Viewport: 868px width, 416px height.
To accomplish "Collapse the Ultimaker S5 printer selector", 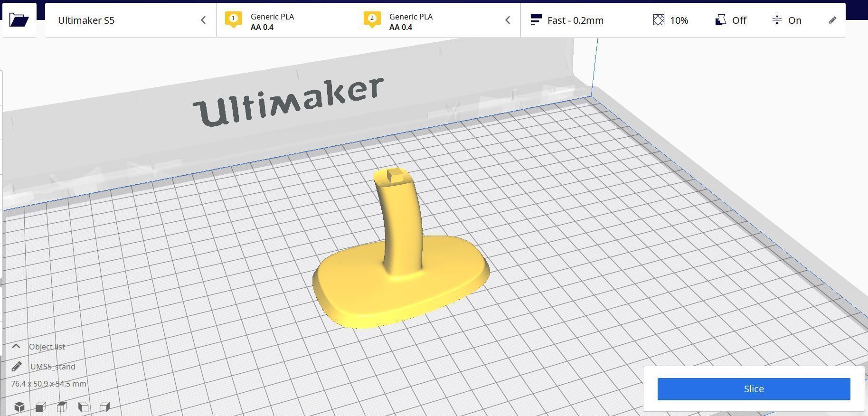I will coord(203,20).
